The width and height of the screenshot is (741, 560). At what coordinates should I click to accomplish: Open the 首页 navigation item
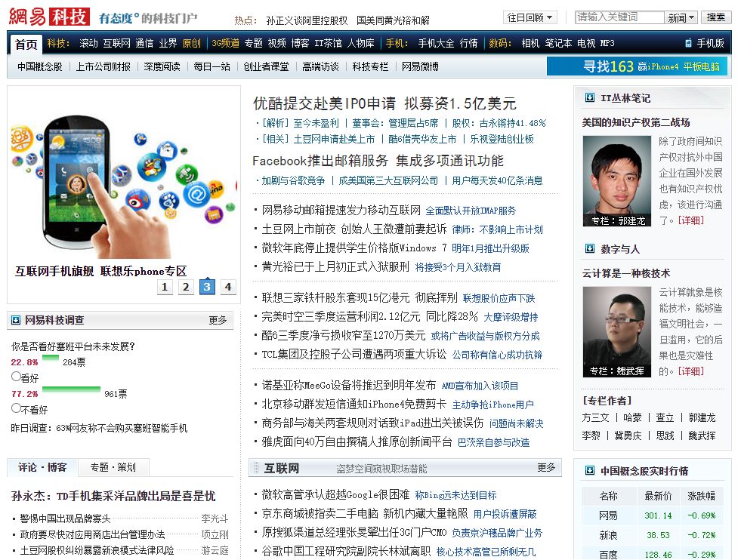pyautogui.click(x=26, y=44)
